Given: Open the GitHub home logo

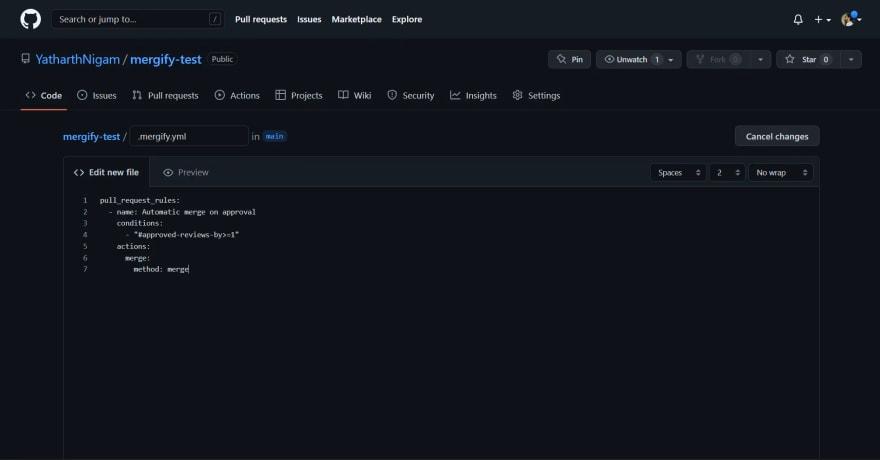Looking at the screenshot, I should coord(30,19).
